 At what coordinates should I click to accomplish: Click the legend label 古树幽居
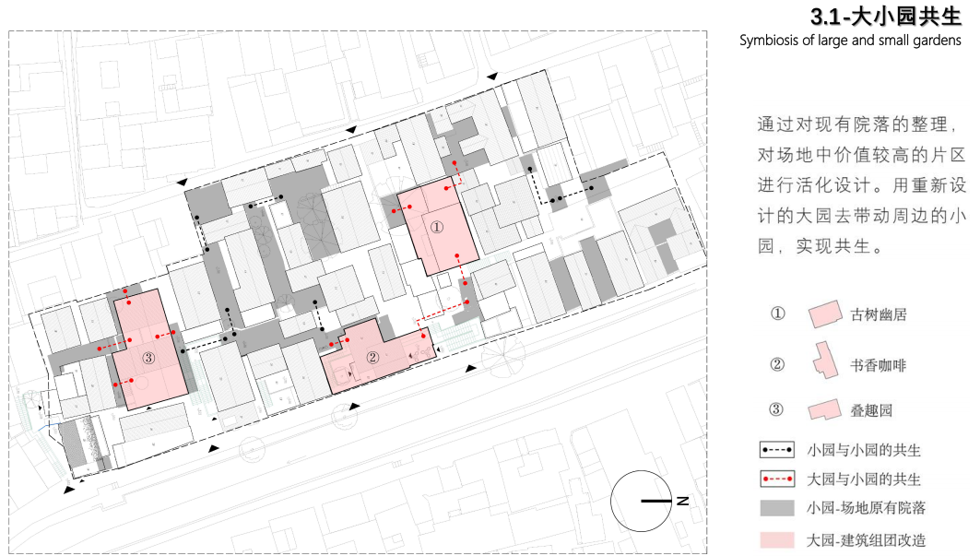pyautogui.click(x=878, y=314)
